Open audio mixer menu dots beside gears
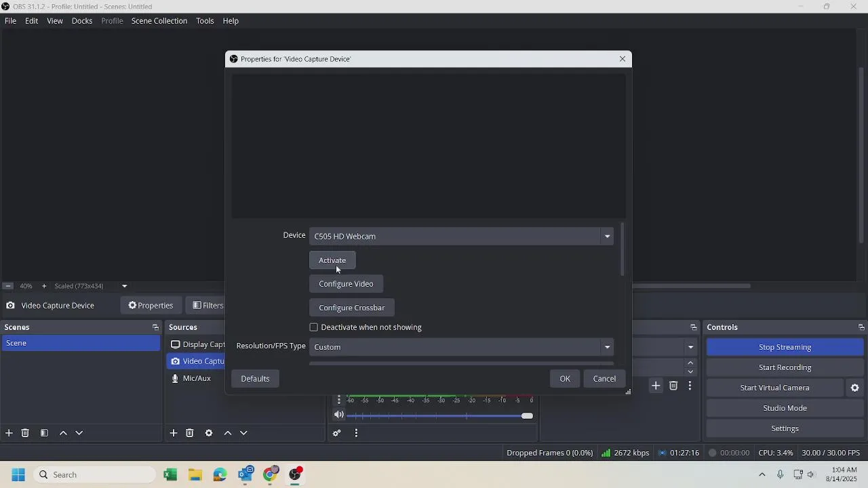This screenshot has height=488, width=868. click(356, 433)
